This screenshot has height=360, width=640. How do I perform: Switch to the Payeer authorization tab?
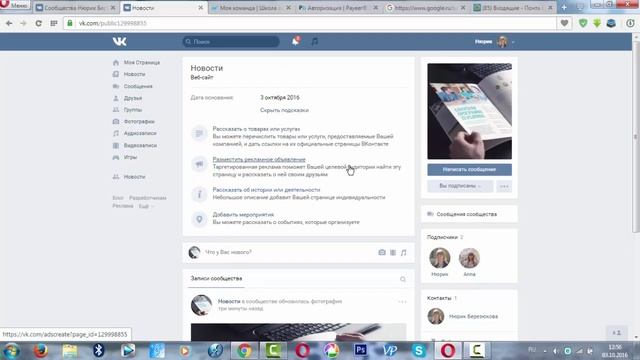(338, 8)
